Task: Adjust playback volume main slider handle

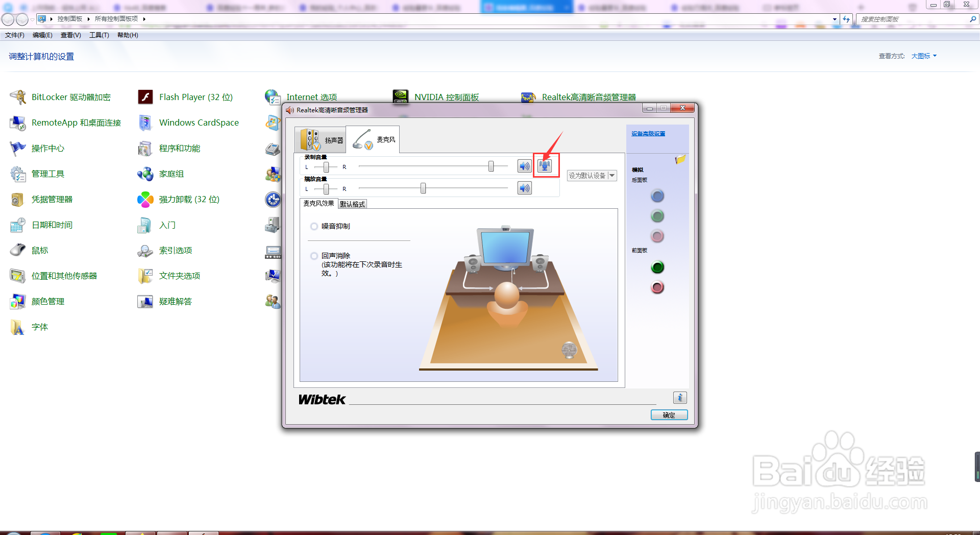Action: (x=423, y=188)
